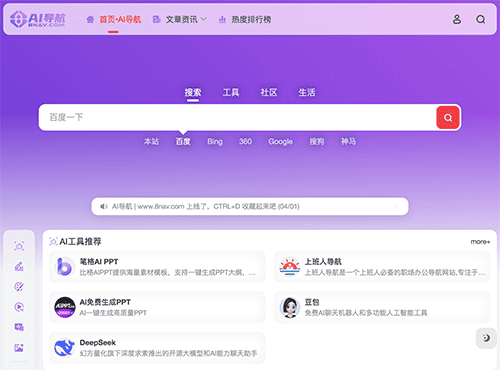The height and width of the screenshot is (370, 500).
Task: Click the AI导航 8NAV.COM site logo
Action: click(x=37, y=19)
